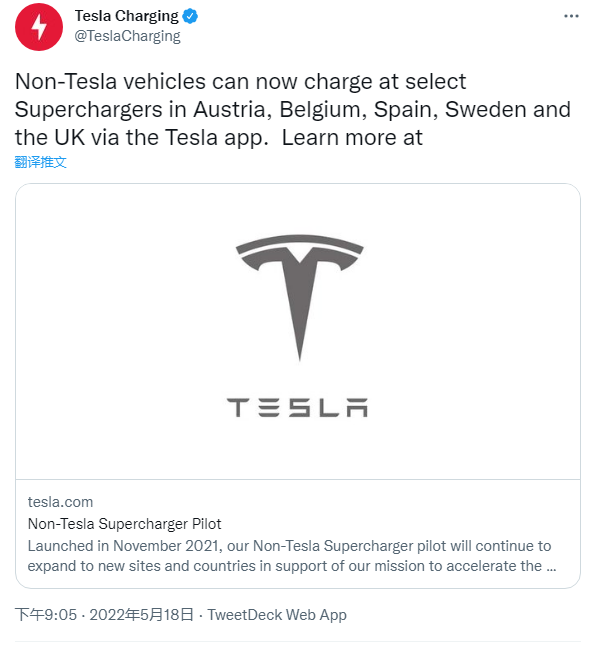Click the card description starting Launched in November
The height and width of the screenshot is (649, 595).
[x=292, y=556]
